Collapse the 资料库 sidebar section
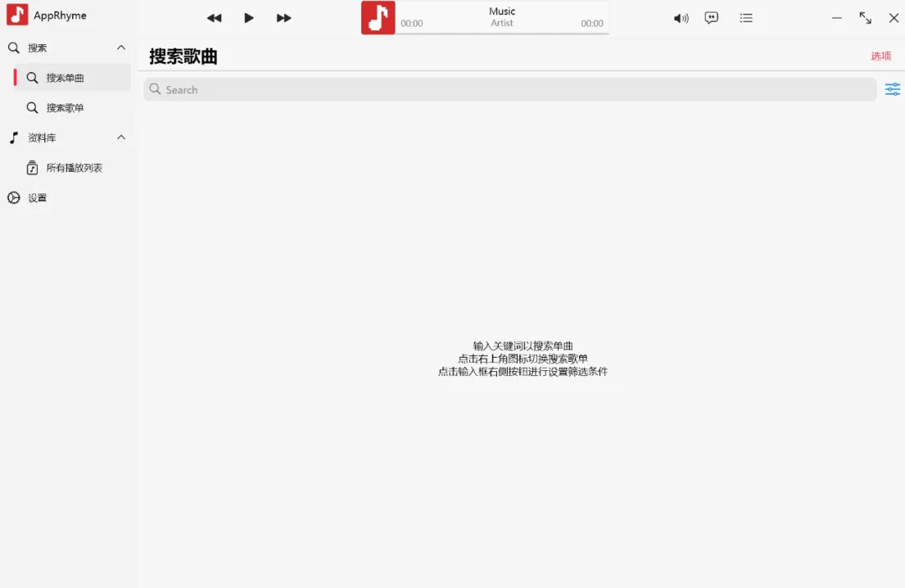Image resolution: width=905 pixels, height=588 pixels. click(x=121, y=137)
